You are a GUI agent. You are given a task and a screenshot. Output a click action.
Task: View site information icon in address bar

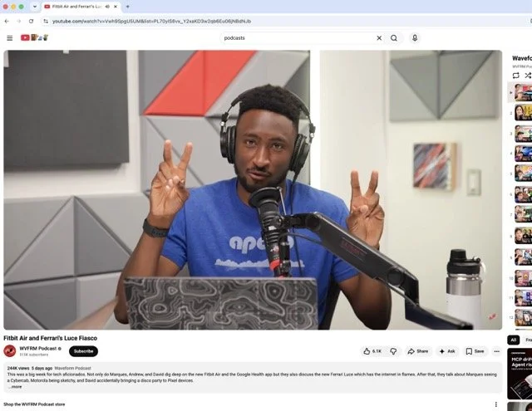point(46,21)
